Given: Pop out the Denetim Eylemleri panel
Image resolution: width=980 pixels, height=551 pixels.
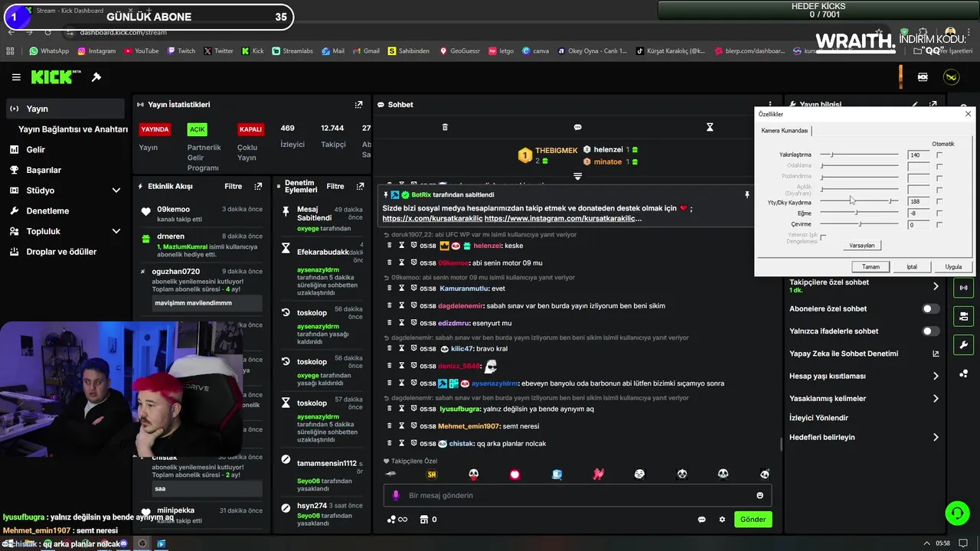Looking at the screenshot, I should (x=358, y=186).
